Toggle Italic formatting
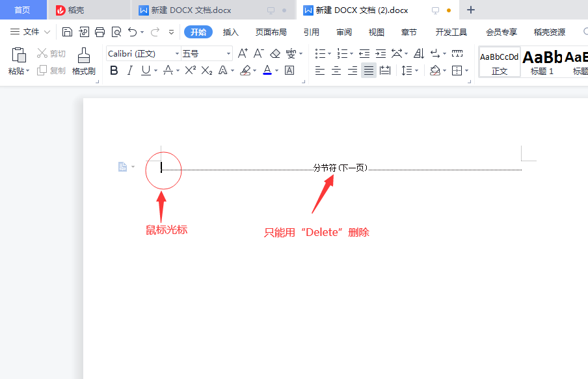This screenshot has height=379, width=588. point(129,70)
